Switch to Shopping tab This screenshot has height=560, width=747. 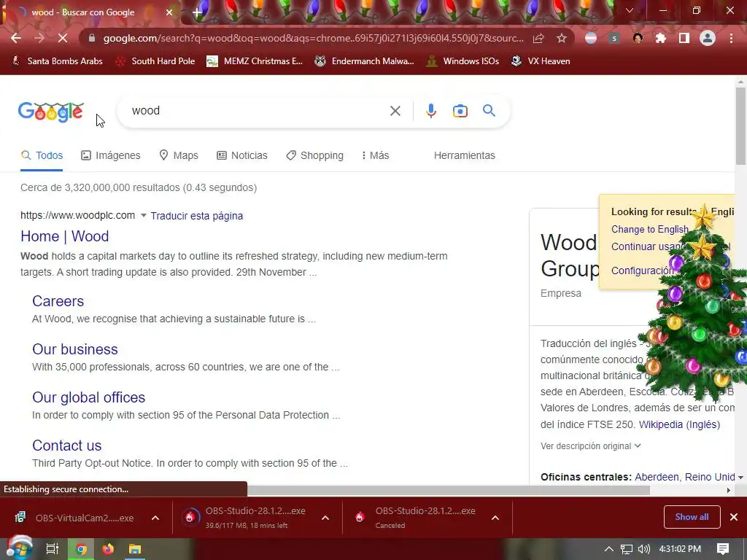315,156
